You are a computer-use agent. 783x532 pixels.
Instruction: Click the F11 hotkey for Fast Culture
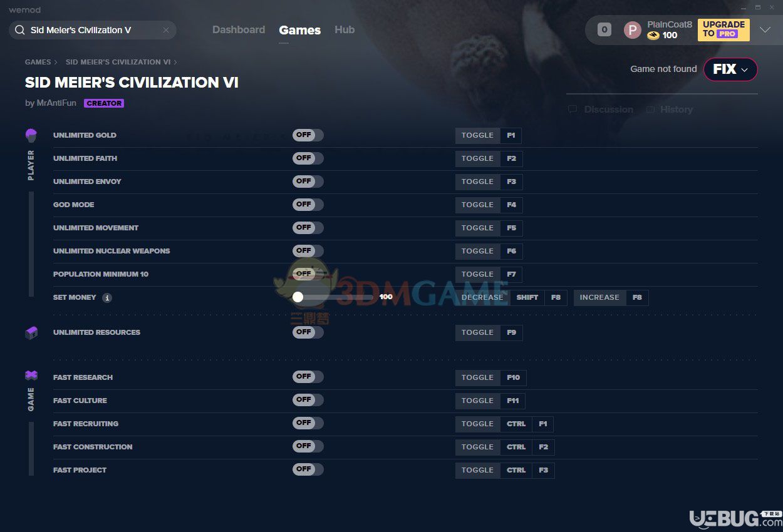coord(513,401)
